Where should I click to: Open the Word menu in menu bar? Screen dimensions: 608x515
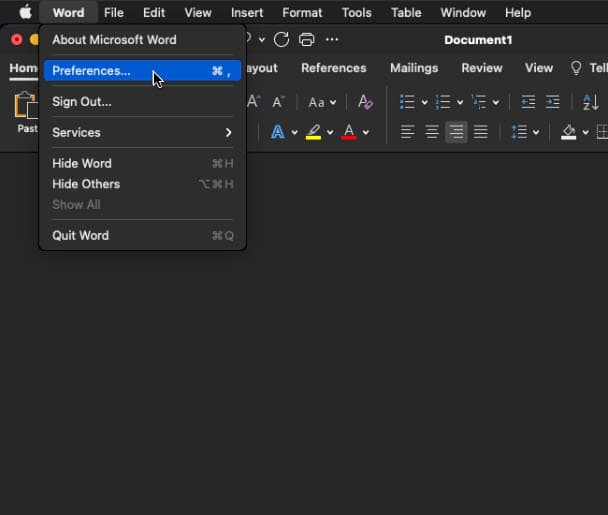click(68, 12)
